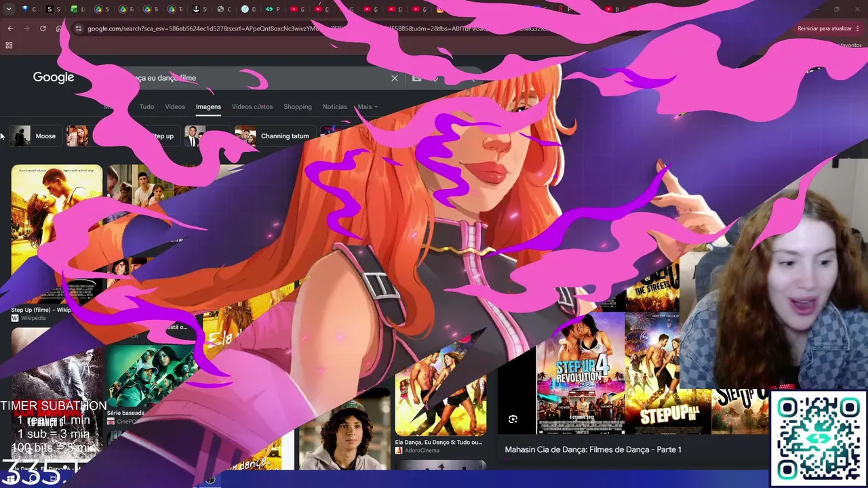Click the QR code on the stream overlay

[x=818, y=439]
